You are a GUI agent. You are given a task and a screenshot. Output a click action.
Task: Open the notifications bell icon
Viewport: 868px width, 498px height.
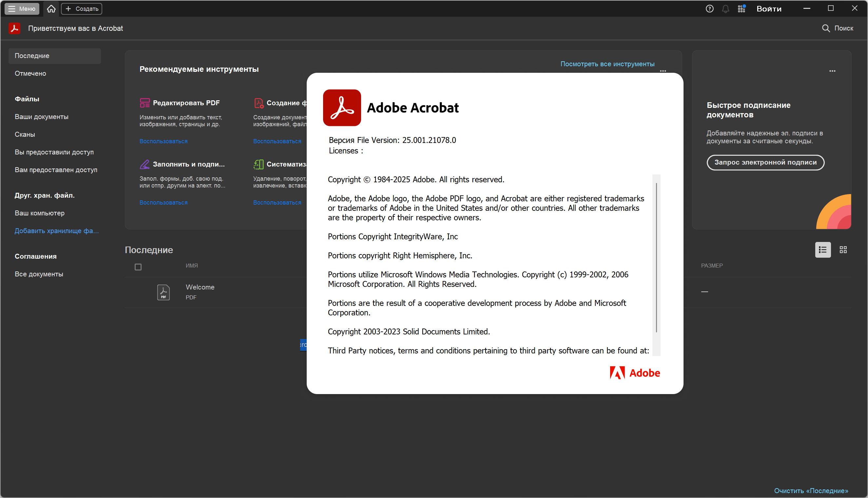point(725,9)
